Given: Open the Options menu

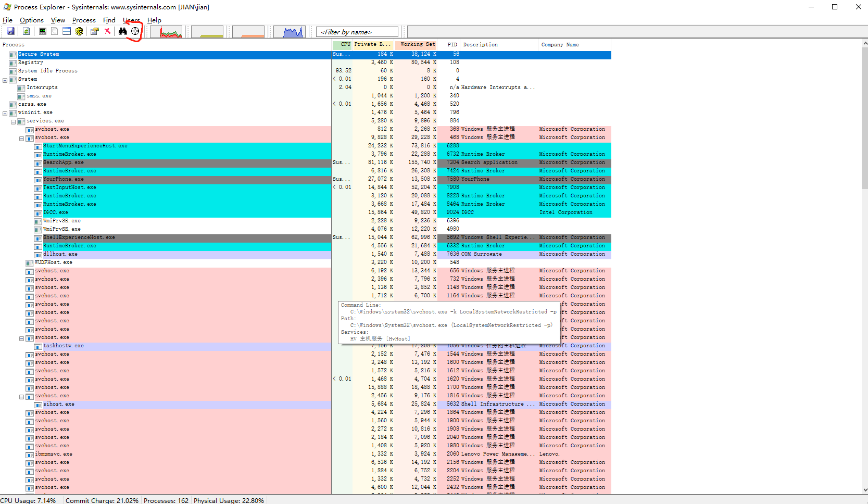Looking at the screenshot, I should [32, 20].
